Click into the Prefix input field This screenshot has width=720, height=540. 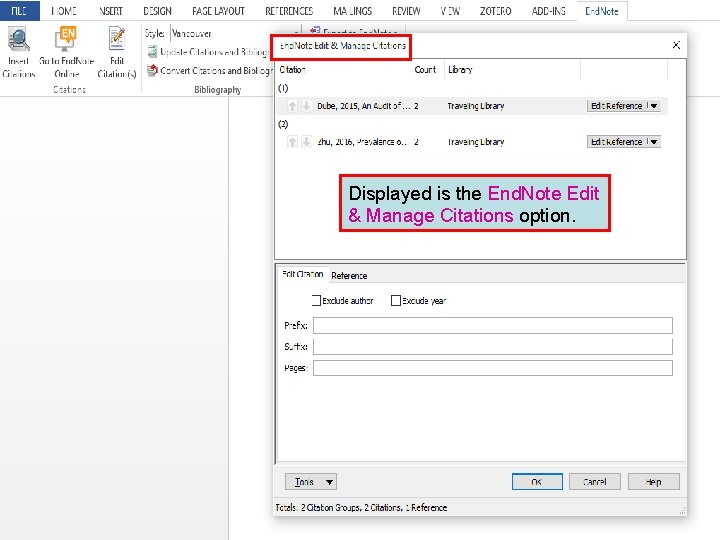coord(493,325)
